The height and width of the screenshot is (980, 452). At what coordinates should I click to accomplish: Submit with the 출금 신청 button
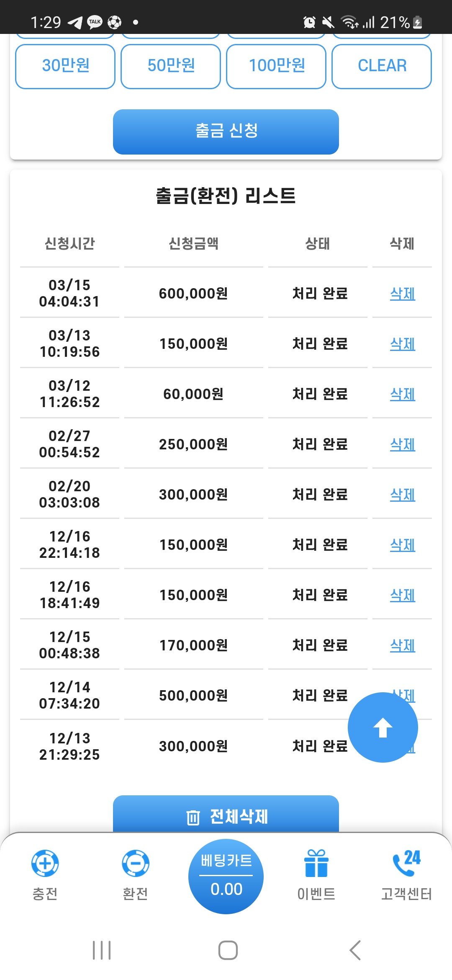(x=226, y=132)
